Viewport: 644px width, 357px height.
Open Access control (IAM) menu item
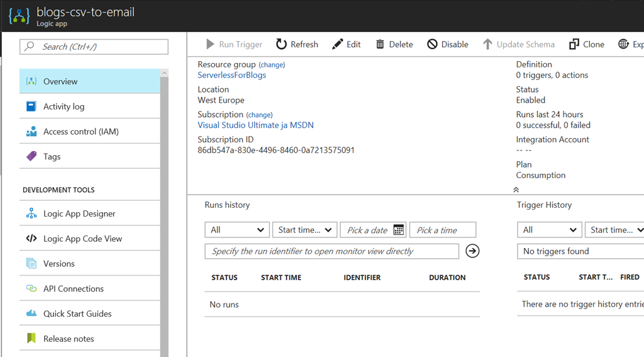pos(80,132)
